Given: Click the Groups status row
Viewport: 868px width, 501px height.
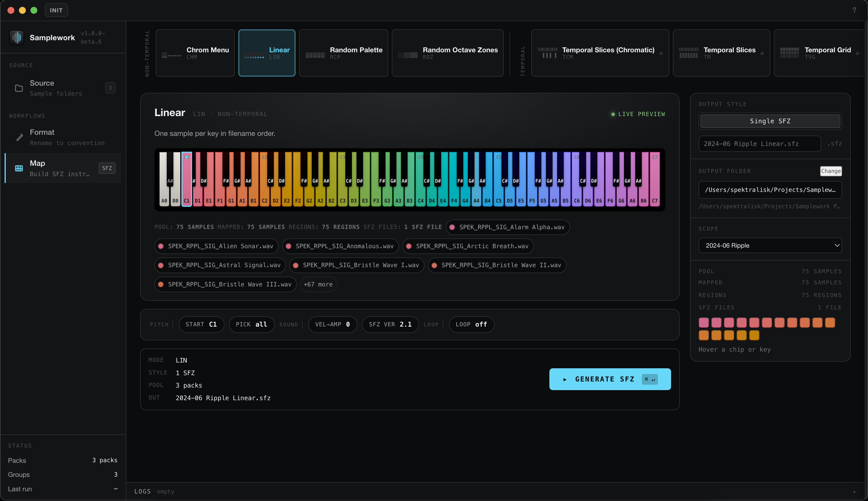Looking at the screenshot, I should click(63, 475).
